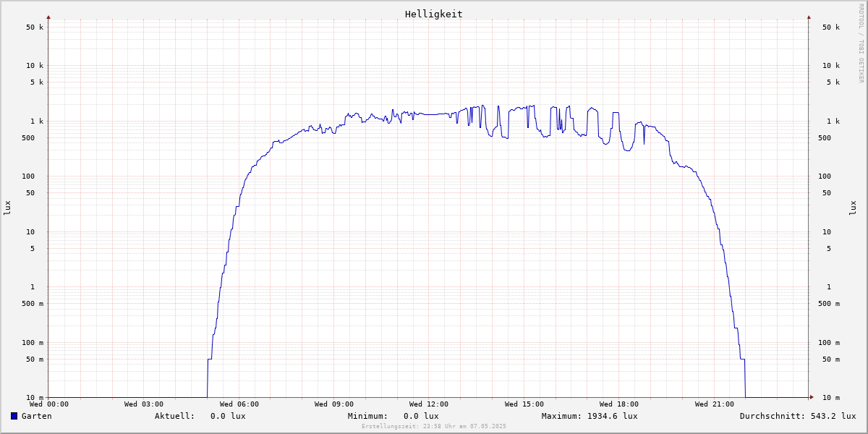This screenshot has width=868, height=434.
Task: Click the Wed 00:00 time axis label
Action: click(49, 404)
